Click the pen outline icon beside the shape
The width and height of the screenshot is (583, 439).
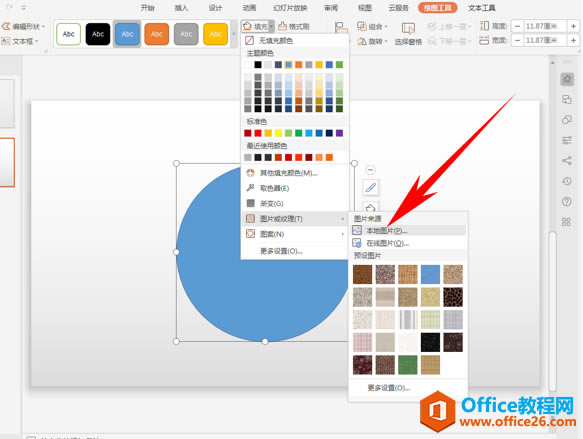click(x=370, y=188)
